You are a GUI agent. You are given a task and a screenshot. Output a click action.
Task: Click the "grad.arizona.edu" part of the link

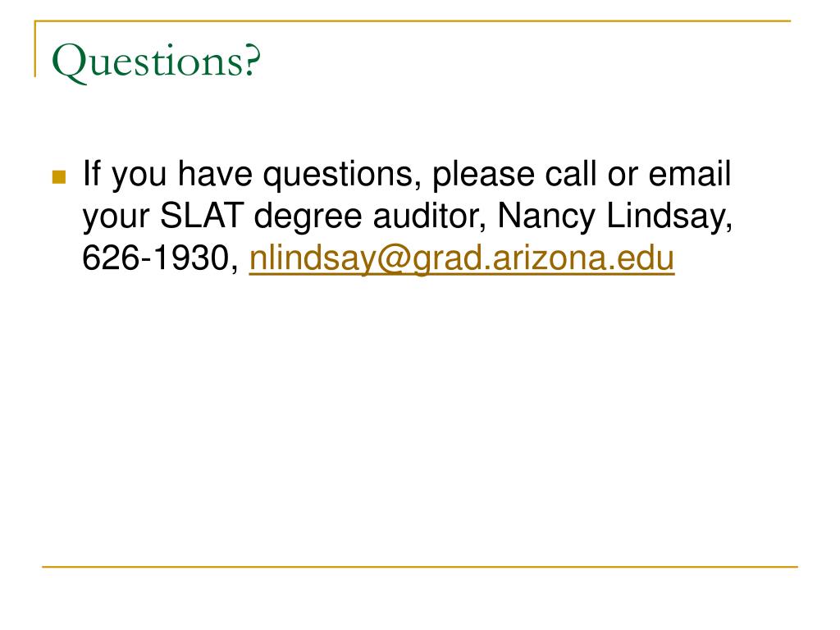pos(543,260)
